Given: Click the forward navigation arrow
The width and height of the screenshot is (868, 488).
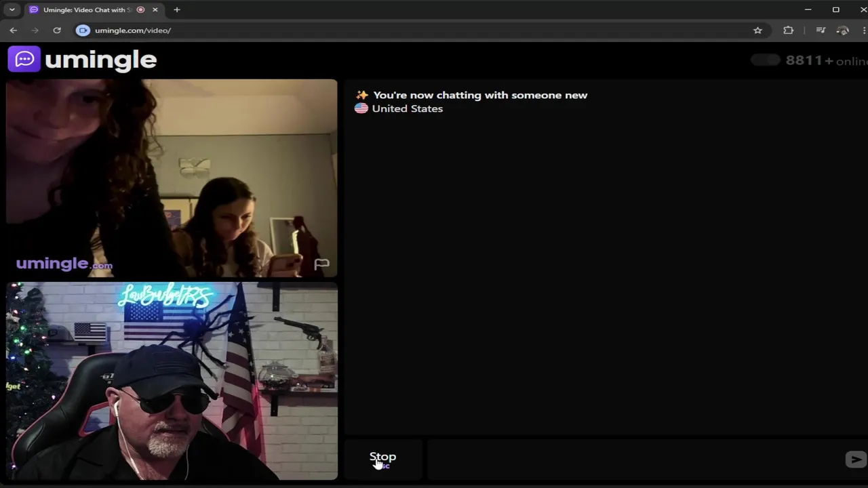Looking at the screenshot, I should pos(35,30).
